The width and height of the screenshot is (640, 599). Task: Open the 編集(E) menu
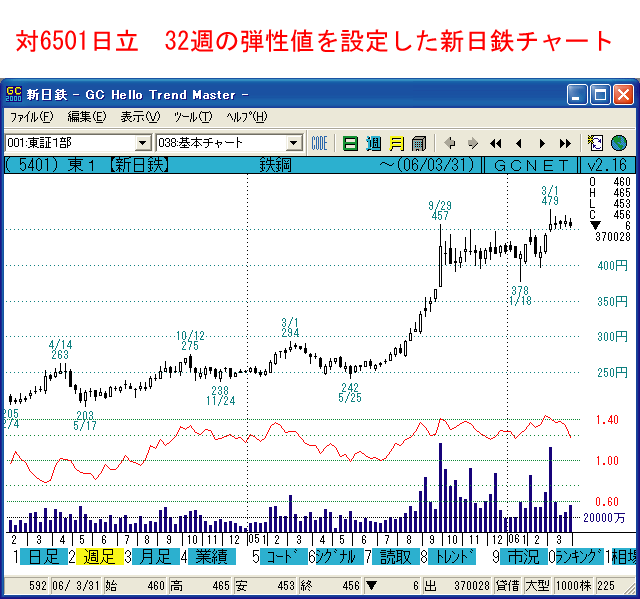coord(87,118)
